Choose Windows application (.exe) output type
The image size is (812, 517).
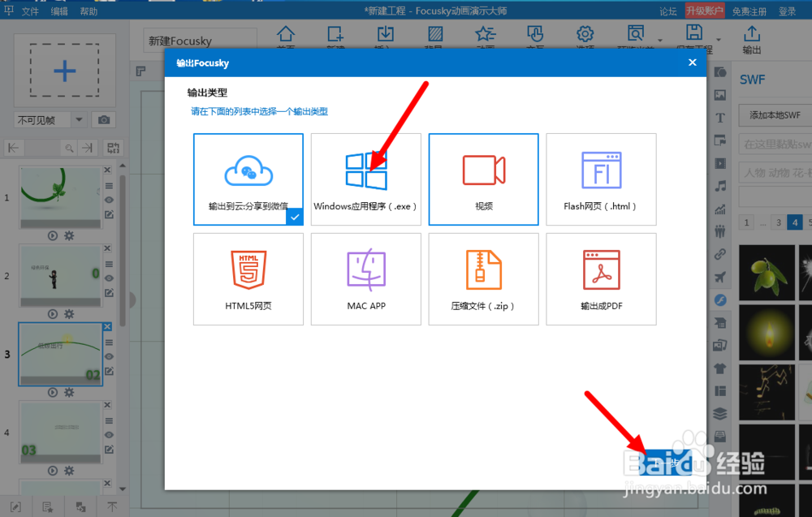pos(365,179)
